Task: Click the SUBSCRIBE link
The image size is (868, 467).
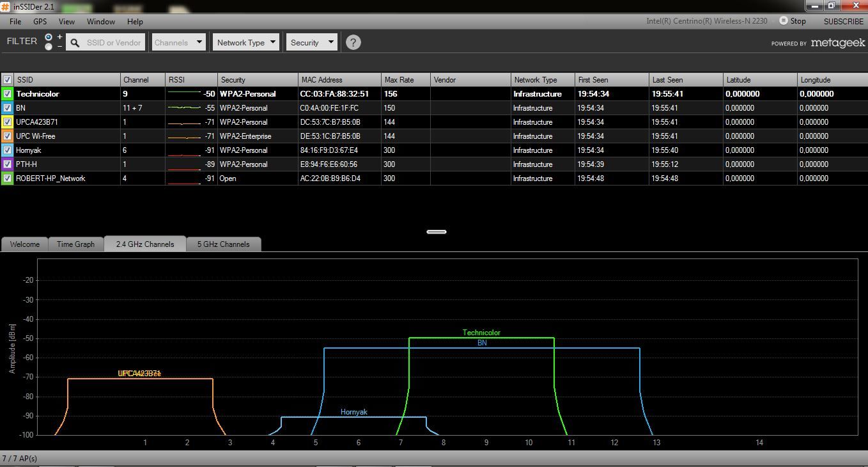Action: (843, 21)
